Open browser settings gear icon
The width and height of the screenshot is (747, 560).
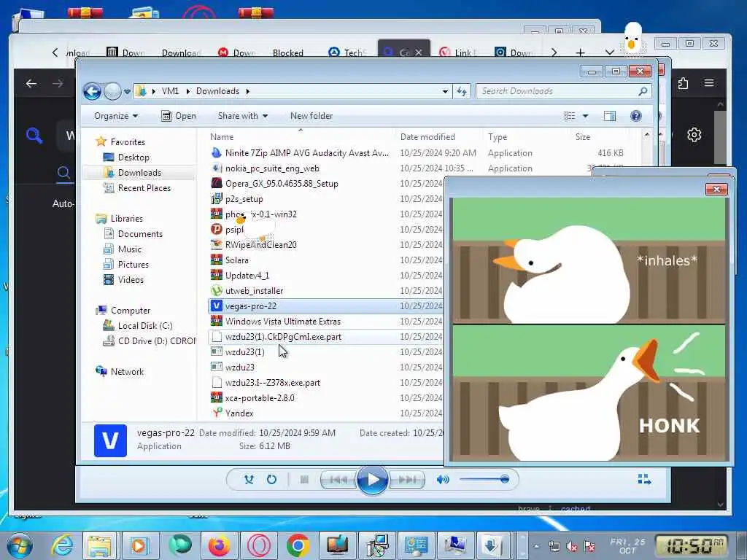(694, 135)
